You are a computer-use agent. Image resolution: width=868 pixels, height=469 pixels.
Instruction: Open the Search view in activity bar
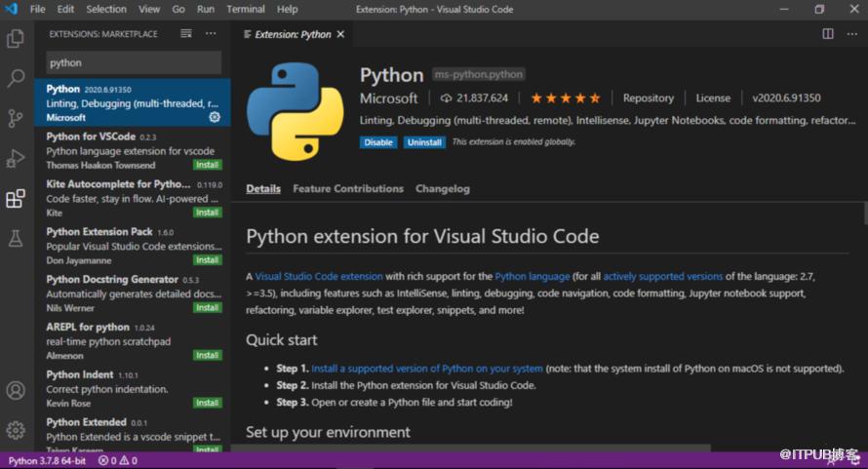(x=16, y=78)
